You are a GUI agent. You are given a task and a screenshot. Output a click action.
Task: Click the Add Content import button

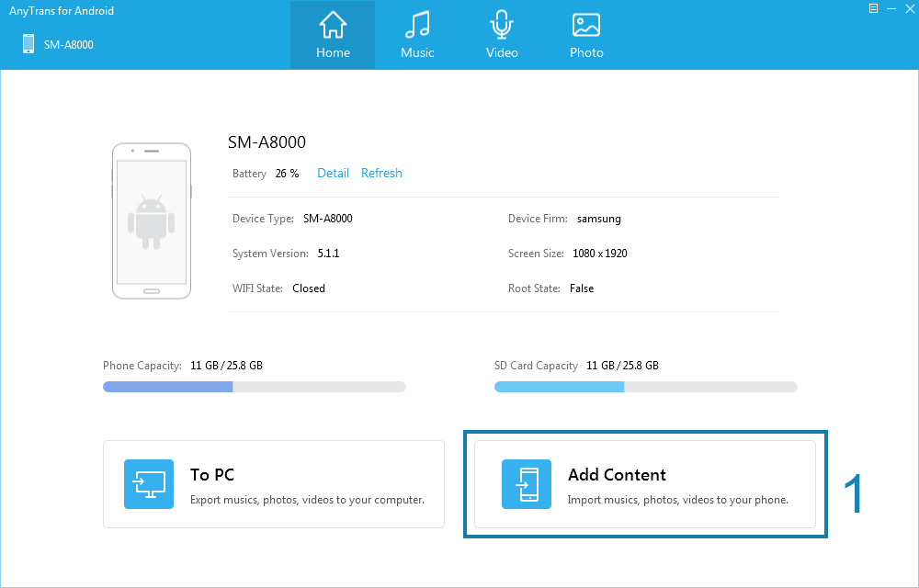click(645, 484)
